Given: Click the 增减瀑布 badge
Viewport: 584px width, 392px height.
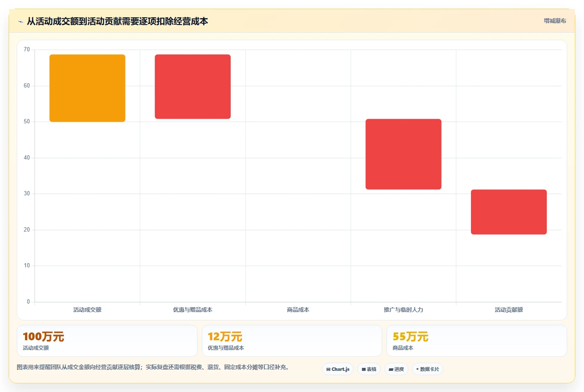Looking at the screenshot, I should pos(555,21).
